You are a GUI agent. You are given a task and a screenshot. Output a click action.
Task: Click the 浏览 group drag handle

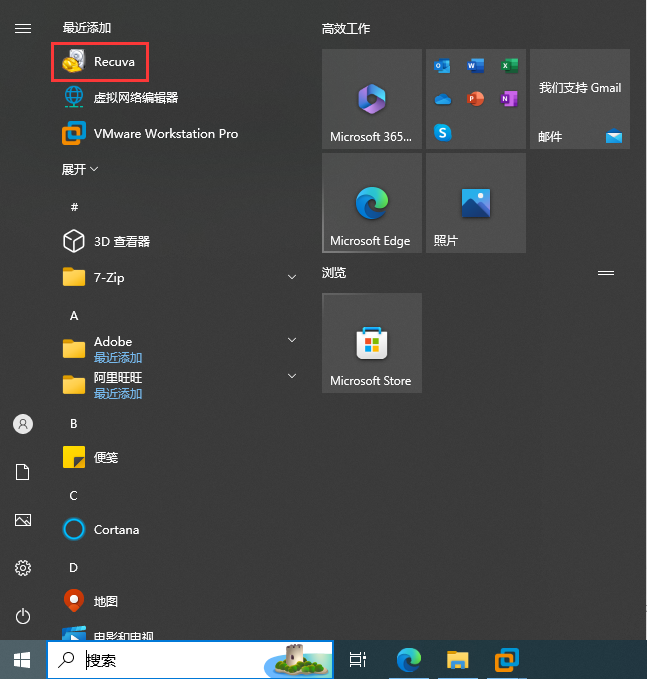606,273
